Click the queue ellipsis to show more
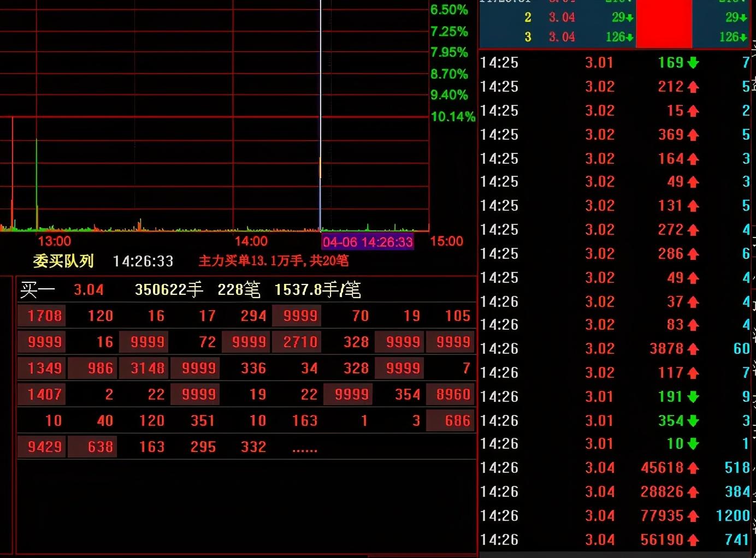The image size is (756, 558). click(x=305, y=450)
